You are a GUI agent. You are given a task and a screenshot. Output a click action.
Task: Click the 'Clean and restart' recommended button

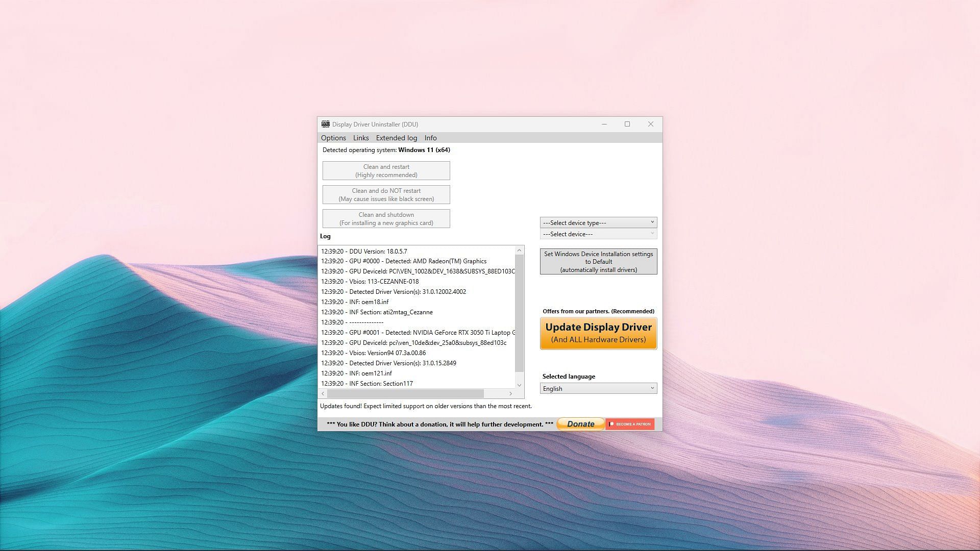tap(386, 170)
